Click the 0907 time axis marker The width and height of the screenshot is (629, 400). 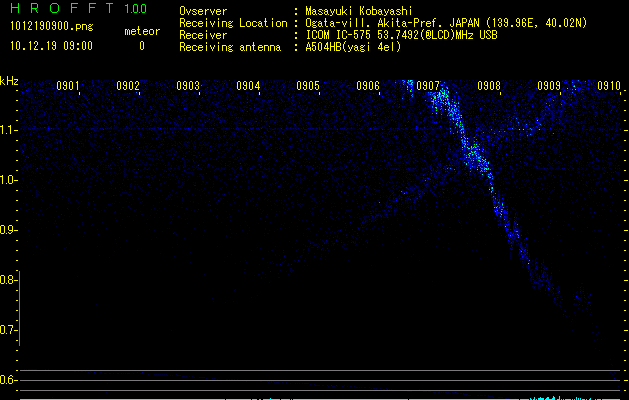(x=428, y=86)
